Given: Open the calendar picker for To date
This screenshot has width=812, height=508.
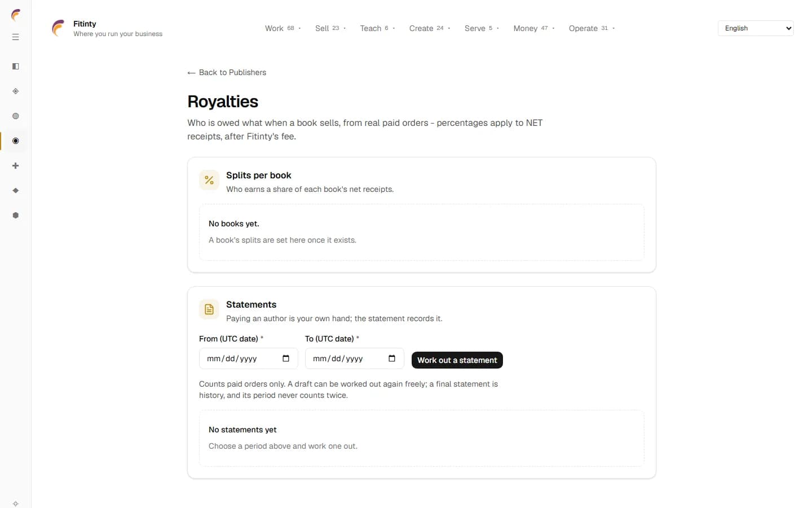Looking at the screenshot, I should pyautogui.click(x=392, y=358).
